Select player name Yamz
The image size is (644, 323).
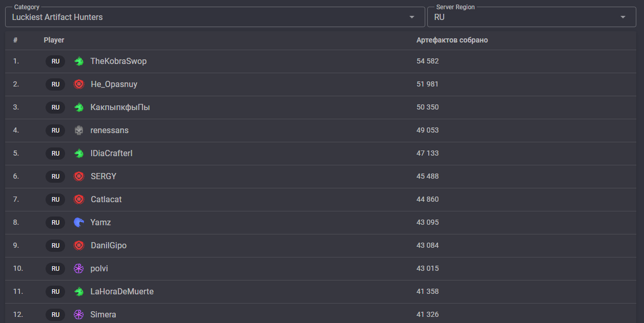pos(100,223)
